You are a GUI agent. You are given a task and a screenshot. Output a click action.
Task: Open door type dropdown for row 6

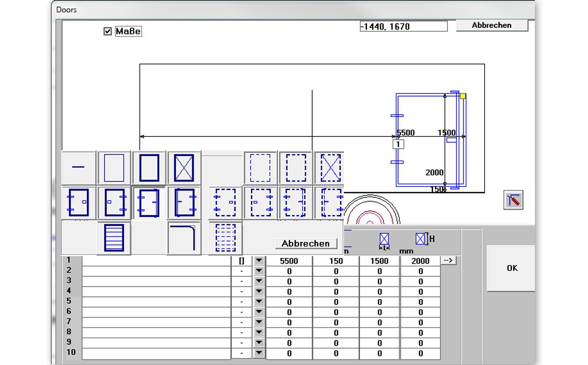(x=259, y=312)
